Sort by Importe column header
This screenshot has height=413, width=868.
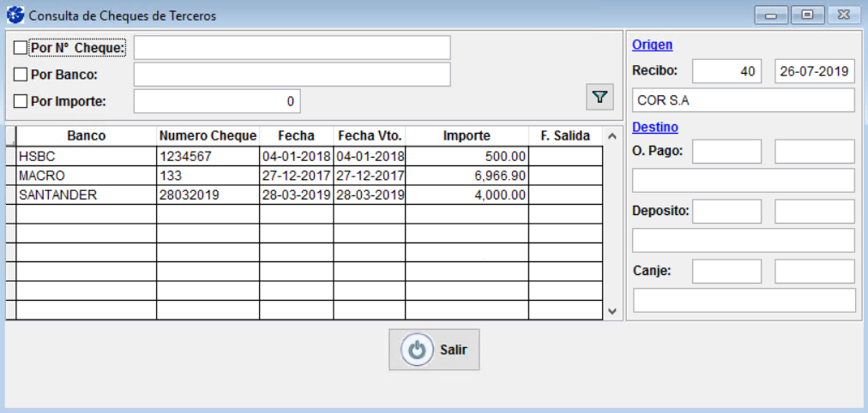pos(467,135)
